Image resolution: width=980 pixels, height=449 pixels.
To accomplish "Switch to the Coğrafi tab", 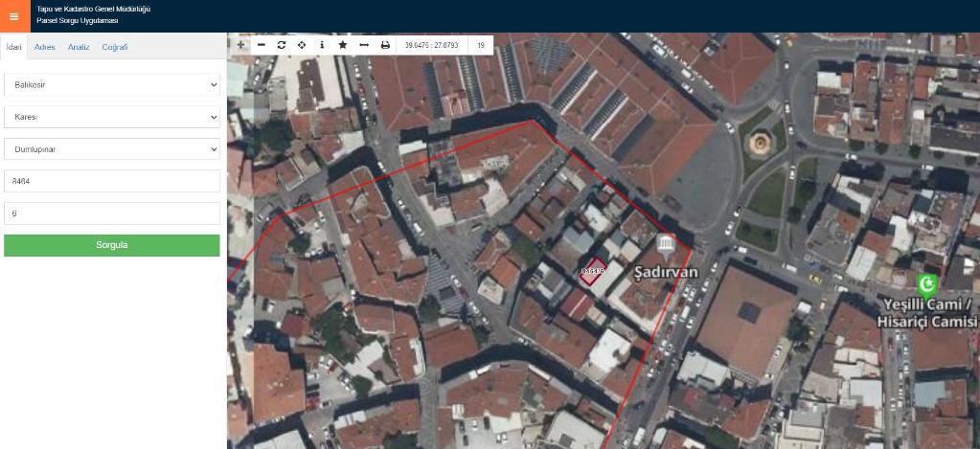I will [x=115, y=47].
